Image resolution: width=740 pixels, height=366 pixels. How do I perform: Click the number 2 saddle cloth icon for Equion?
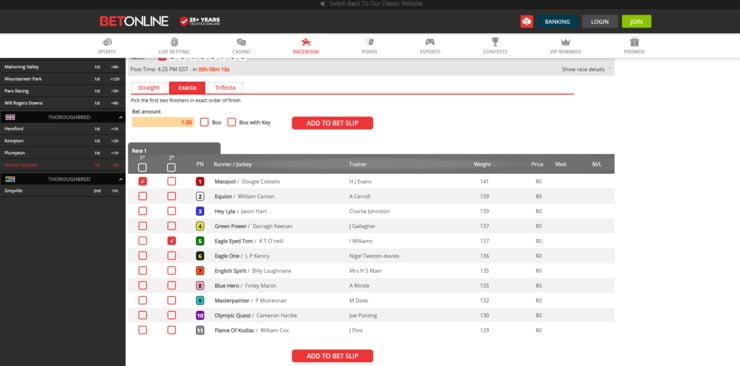[x=200, y=196]
